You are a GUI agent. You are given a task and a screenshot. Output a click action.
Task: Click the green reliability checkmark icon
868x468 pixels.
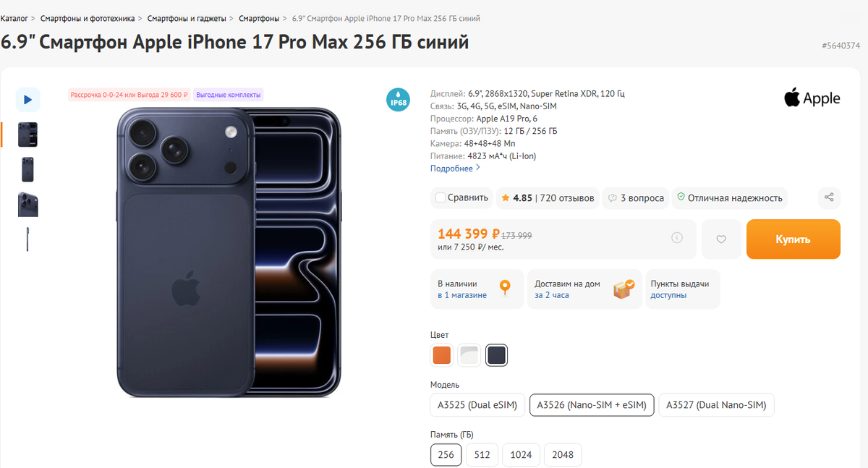coord(681,197)
